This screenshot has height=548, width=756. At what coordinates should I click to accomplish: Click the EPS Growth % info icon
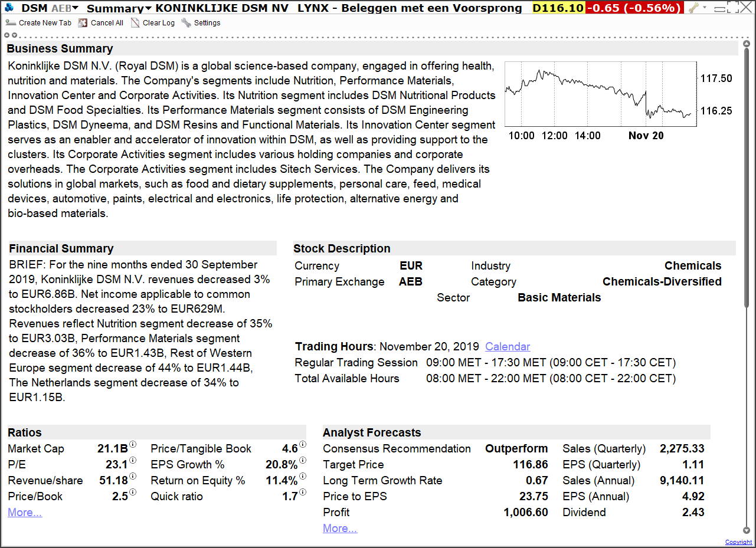[303, 460]
